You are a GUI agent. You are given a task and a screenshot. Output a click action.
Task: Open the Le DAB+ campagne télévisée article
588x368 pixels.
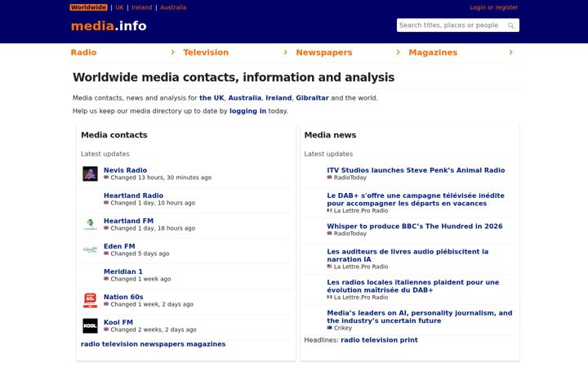[416, 200]
